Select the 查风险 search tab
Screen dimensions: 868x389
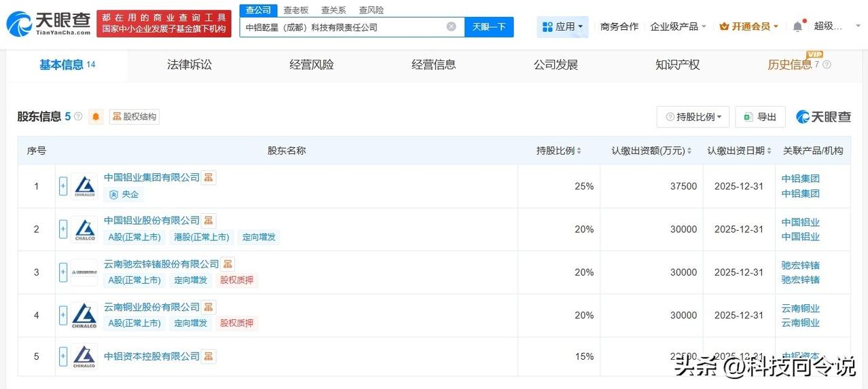click(x=372, y=10)
